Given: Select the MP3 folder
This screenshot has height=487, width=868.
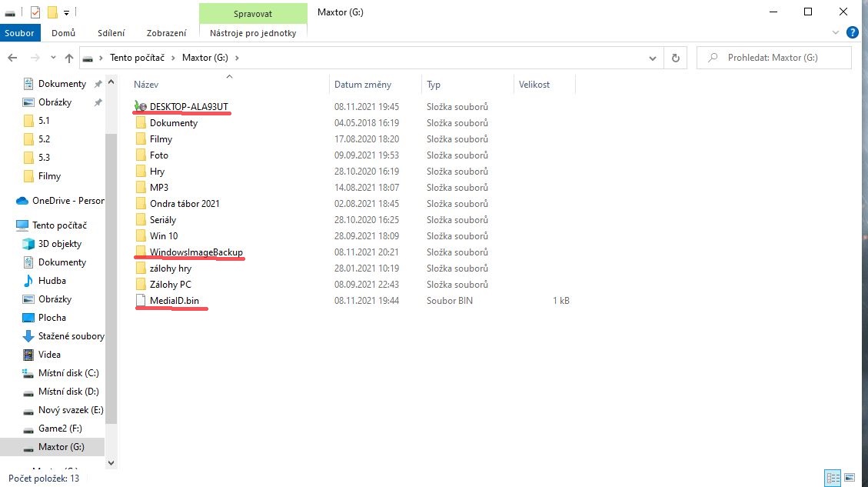Looking at the screenshot, I should [159, 187].
